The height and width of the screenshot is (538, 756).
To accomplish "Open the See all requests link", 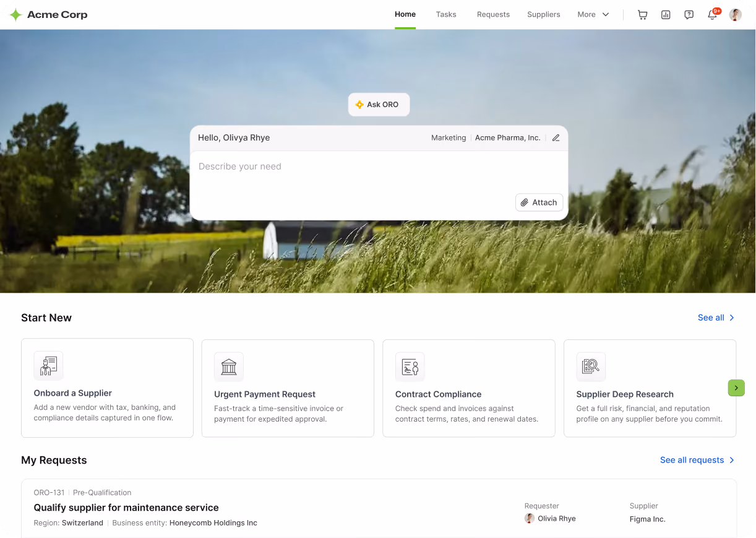I will 698,460.
